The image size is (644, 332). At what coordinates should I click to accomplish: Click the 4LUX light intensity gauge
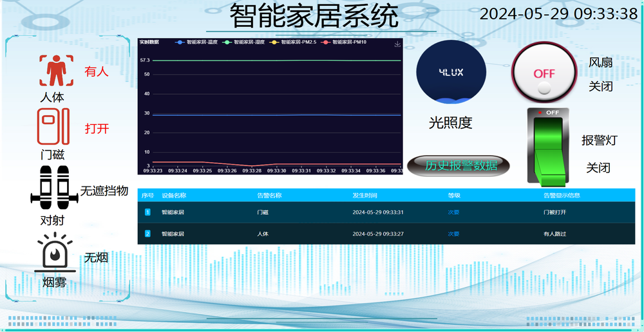[x=451, y=72]
